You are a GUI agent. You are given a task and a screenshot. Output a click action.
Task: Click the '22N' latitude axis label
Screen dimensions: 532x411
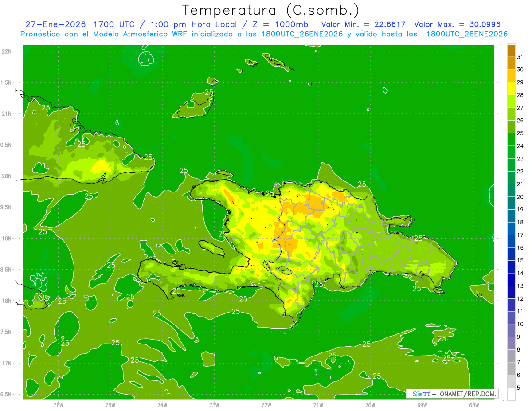pyautogui.click(x=7, y=51)
